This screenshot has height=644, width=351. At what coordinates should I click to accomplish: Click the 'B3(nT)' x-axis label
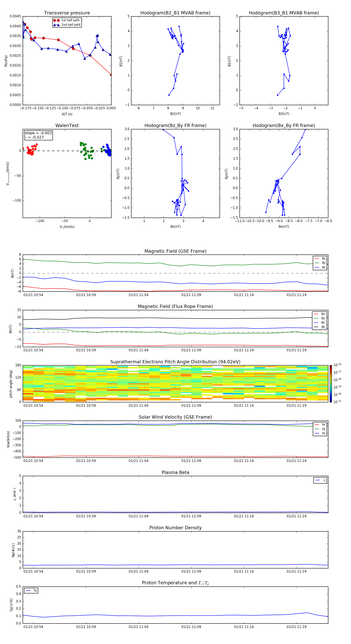(x=284, y=114)
